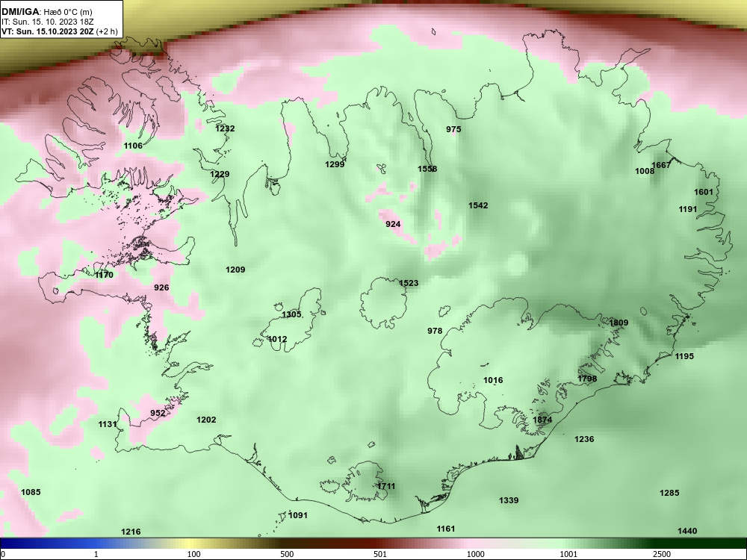Select the 1809 value label

click(619, 323)
